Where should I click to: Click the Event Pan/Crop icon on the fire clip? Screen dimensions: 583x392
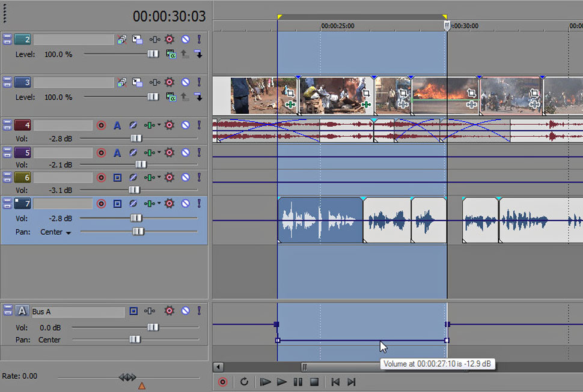point(471,93)
